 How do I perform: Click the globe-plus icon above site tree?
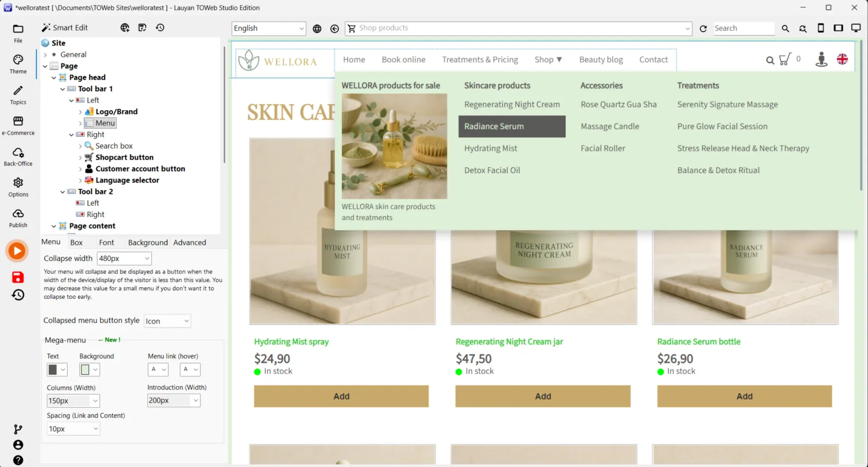pos(125,28)
